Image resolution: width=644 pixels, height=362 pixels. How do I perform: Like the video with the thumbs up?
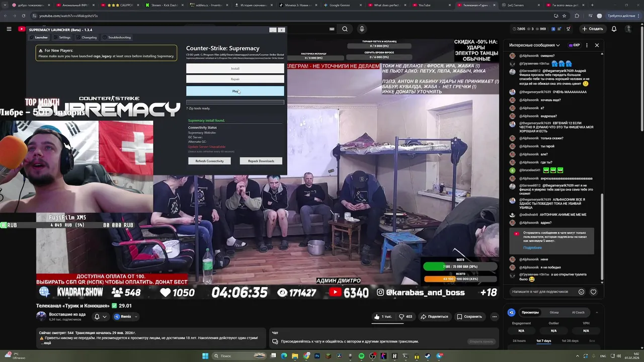click(383, 317)
